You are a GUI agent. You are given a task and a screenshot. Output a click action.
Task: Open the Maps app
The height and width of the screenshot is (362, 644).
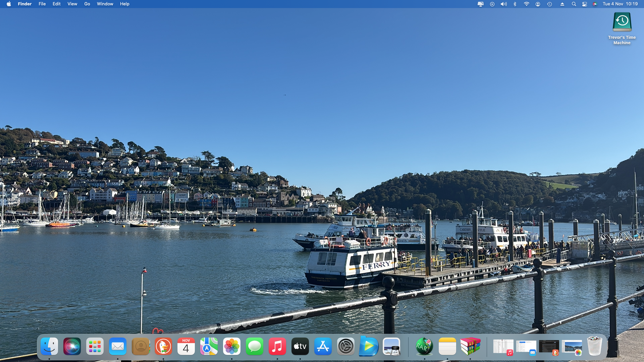point(209,346)
